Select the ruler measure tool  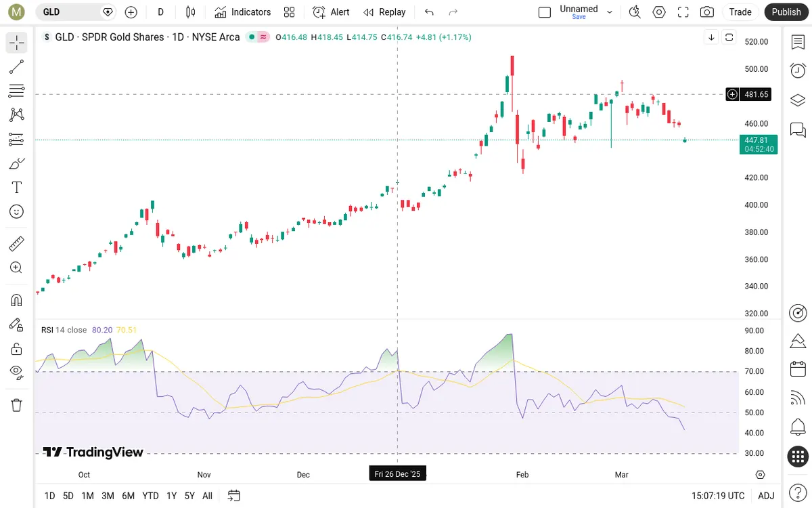[x=17, y=243]
